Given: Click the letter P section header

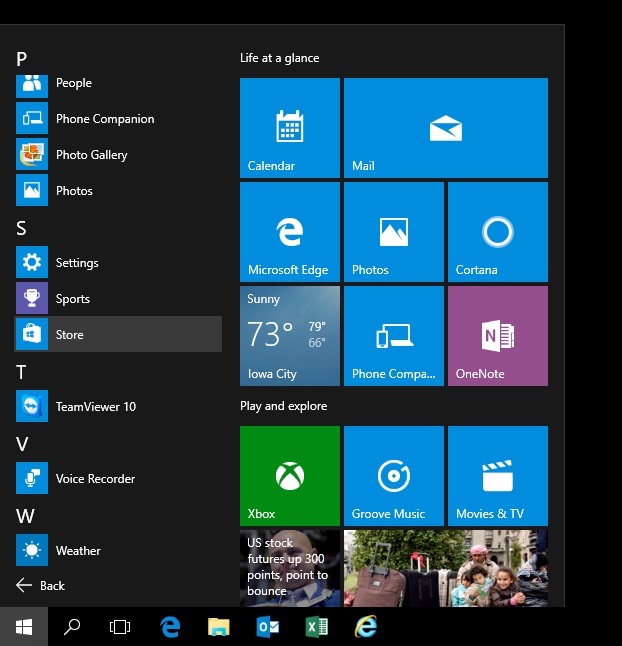Looking at the screenshot, I should coord(21,59).
